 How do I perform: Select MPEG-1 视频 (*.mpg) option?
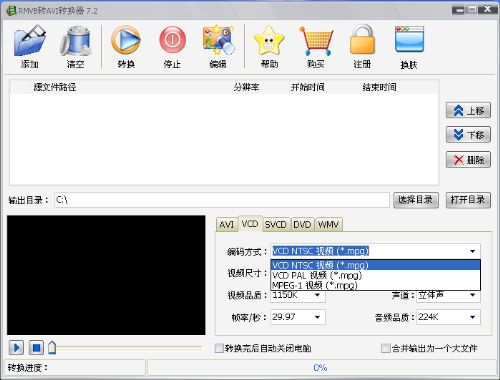pyautogui.click(x=375, y=285)
